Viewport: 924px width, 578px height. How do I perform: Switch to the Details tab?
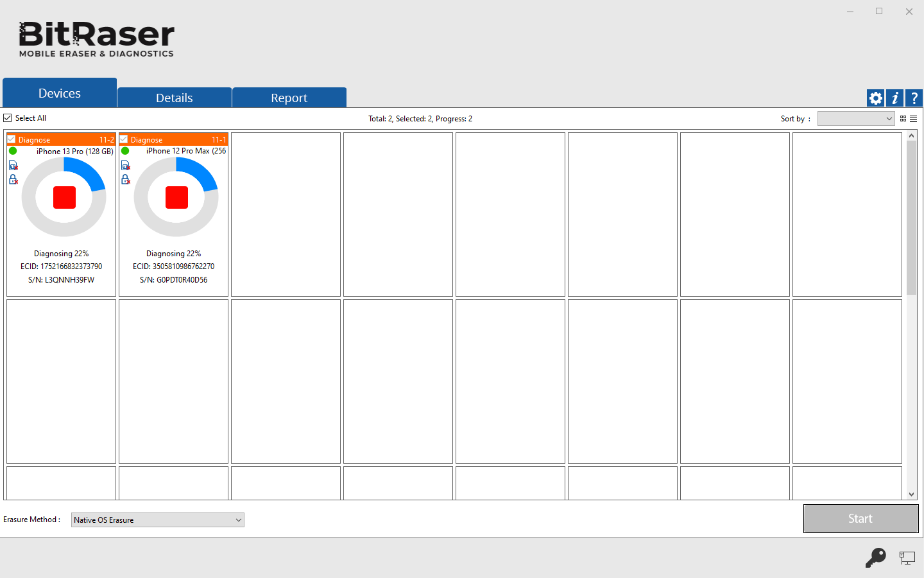pyautogui.click(x=175, y=98)
